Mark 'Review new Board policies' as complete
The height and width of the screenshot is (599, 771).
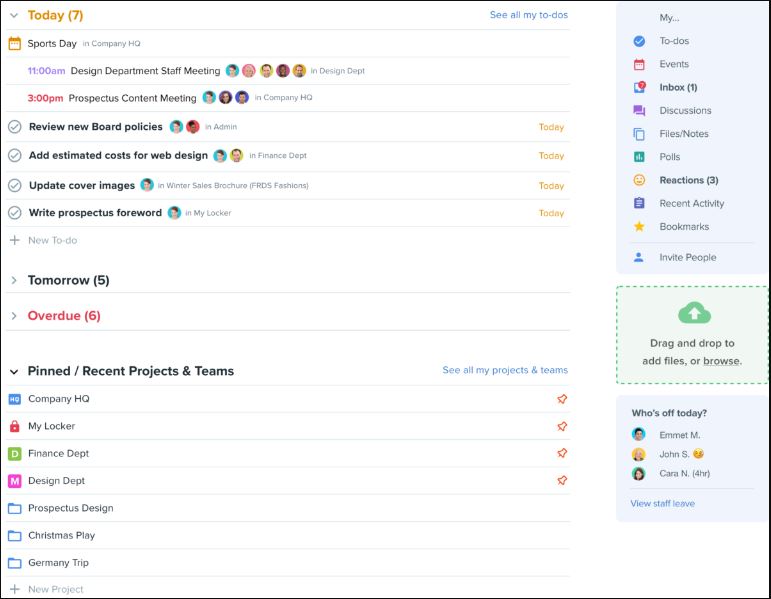click(x=15, y=127)
